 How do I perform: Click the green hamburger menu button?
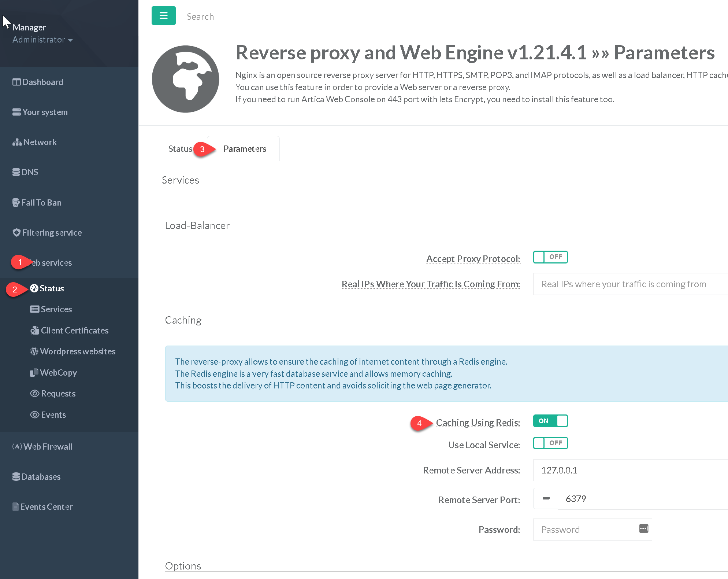[x=163, y=16]
